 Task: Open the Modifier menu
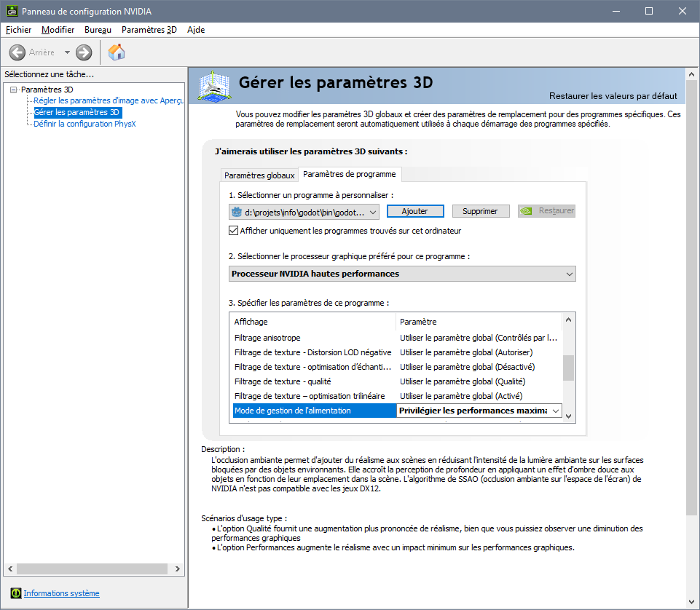click(58, 29)
